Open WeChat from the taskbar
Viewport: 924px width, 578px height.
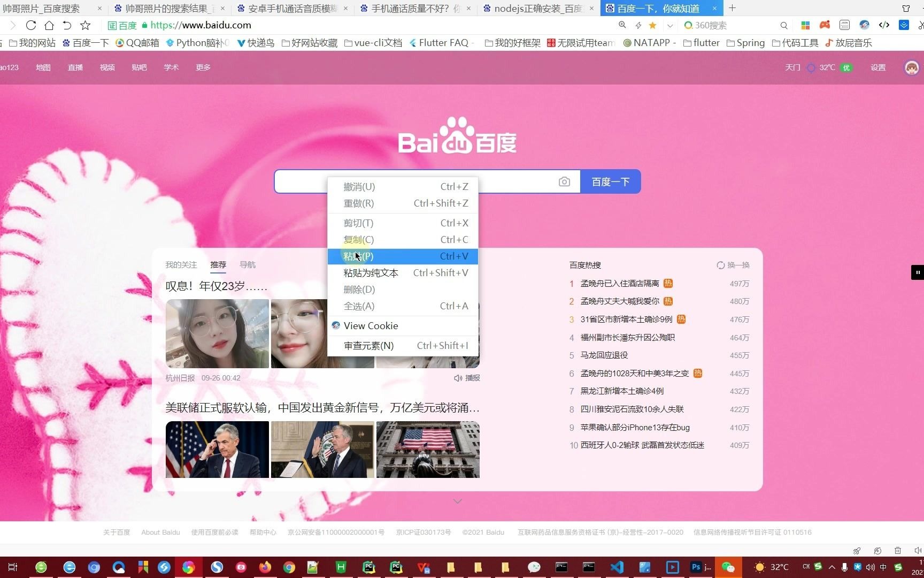[x=728, y=567]
